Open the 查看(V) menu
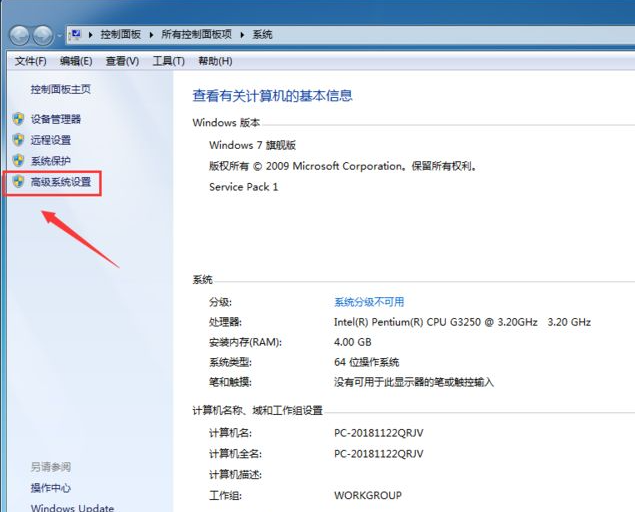 (x=122, y=61)
